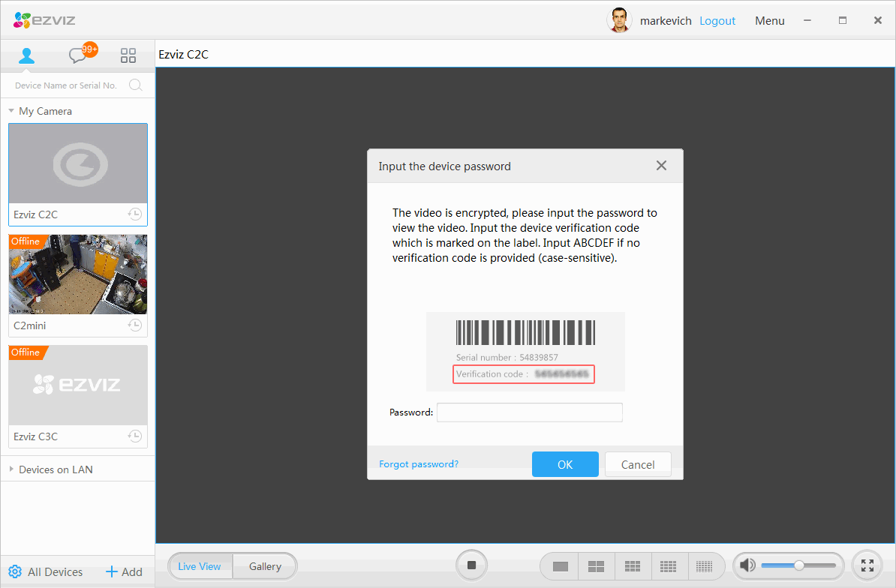The height and width of the screenshot is (588, 896).
Task: Click the All Devices gear icon
Action: coord(16,571)
